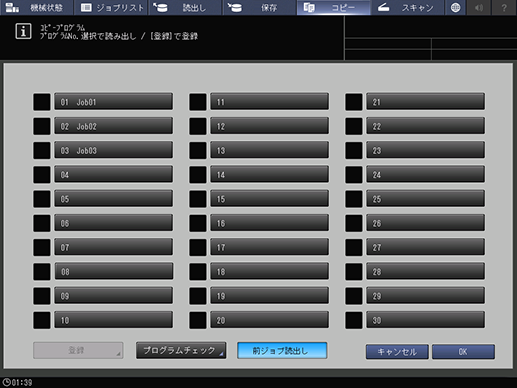Image resolution: width=517 pixels, height=388 pixels.
Task: Select program slot 24
Action: 426,175
